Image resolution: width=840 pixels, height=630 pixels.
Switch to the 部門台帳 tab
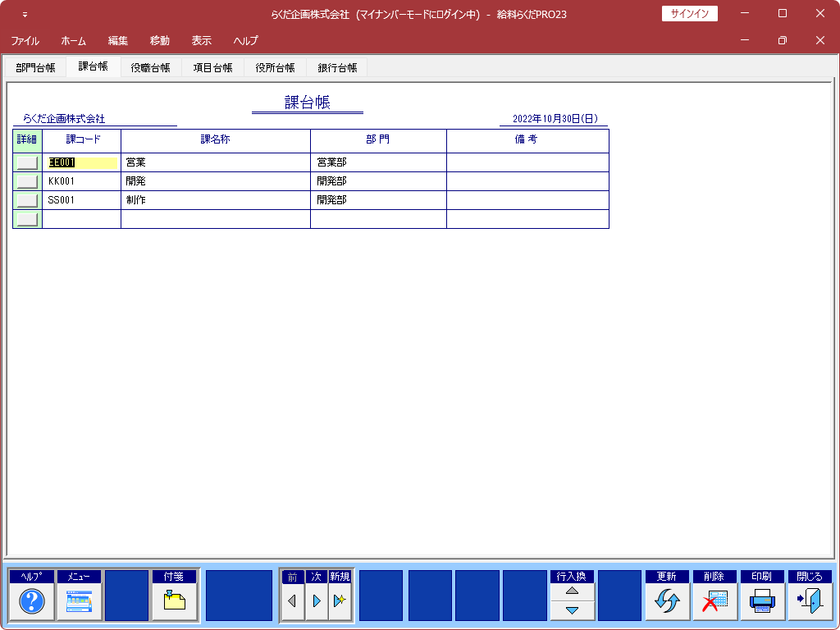click(35, 67)
